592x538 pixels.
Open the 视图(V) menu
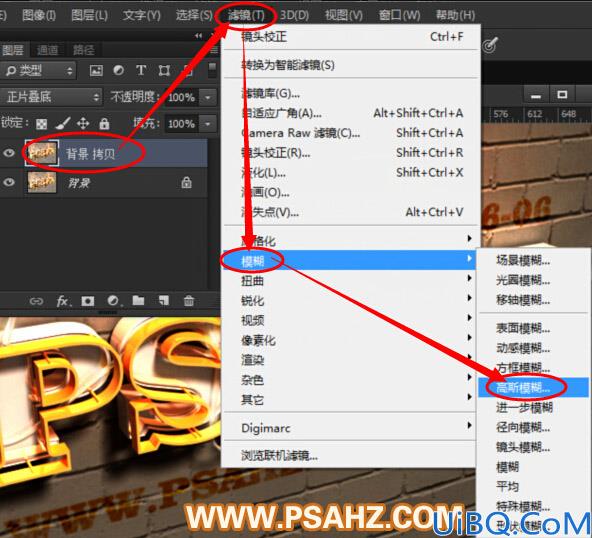[x=344, y=15]
